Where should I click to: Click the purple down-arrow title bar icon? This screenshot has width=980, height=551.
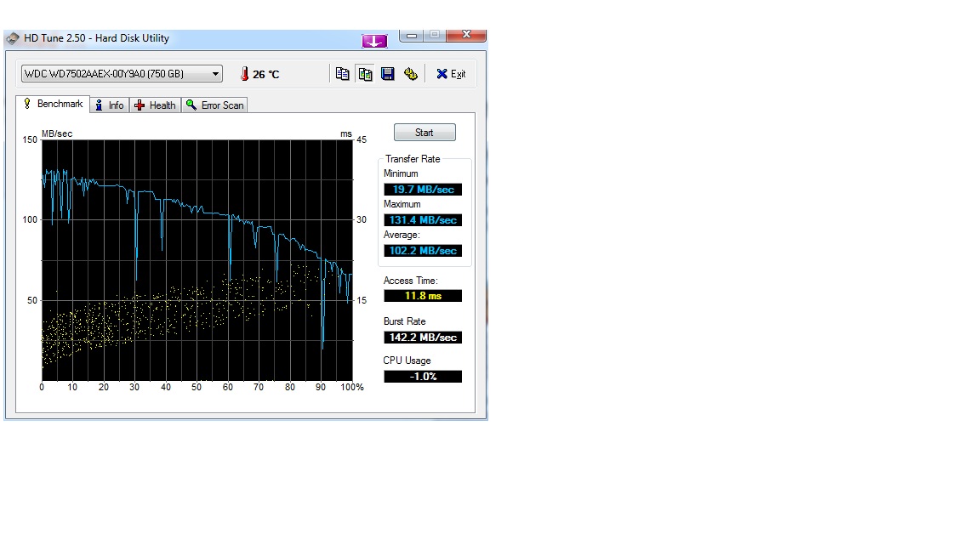(374, 41)
